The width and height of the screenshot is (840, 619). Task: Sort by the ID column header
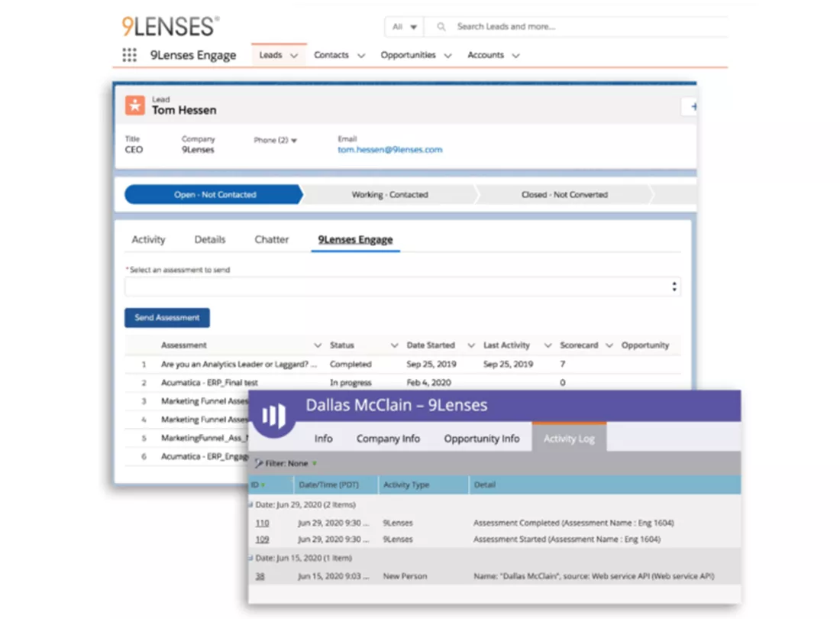271,485
